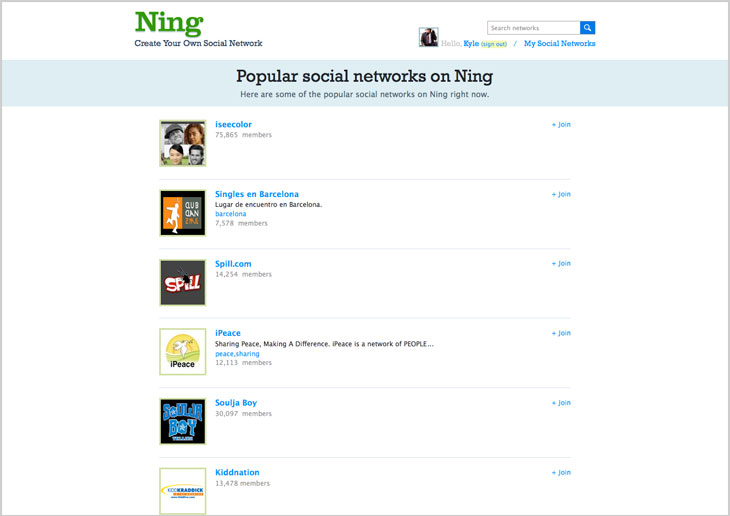Open Singles en Barcelona title link
The height and width of the screenshot is (516, 730).
click(257, 194)
